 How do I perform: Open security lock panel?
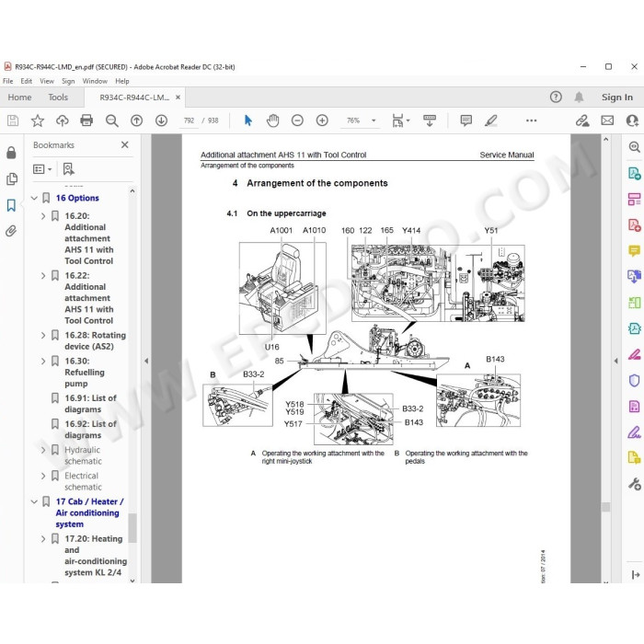point(11,153)
